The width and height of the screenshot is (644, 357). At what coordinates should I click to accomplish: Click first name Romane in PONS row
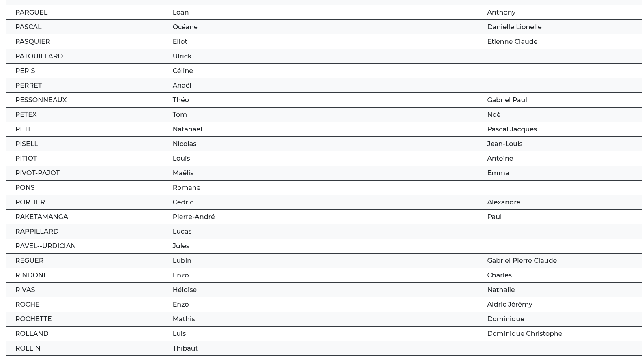click(186, 188)
